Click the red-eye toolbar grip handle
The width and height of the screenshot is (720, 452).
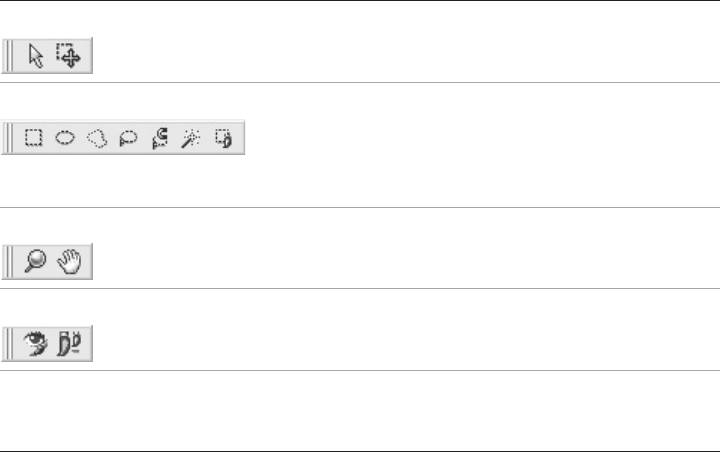click(9, 345)
